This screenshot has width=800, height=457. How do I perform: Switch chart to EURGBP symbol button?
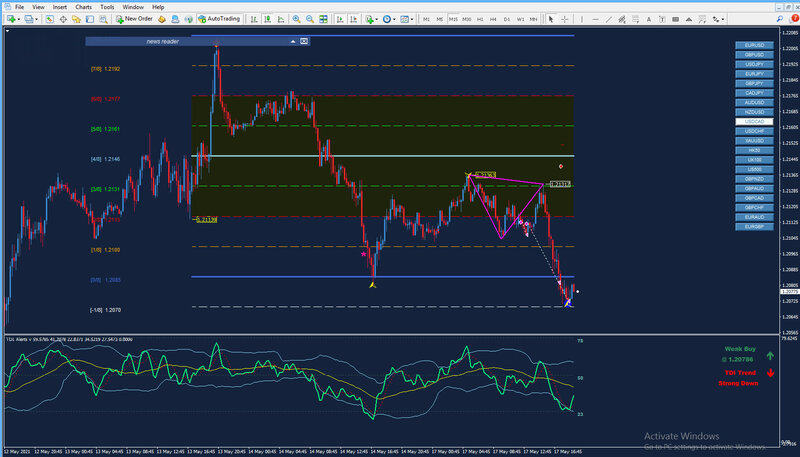[x=754, y=227]
